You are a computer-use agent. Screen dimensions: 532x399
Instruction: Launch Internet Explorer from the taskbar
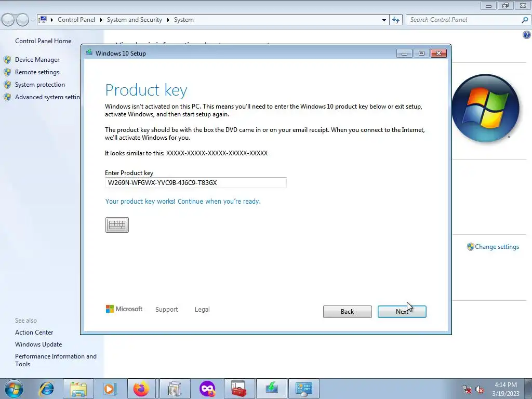pos(46,389)
